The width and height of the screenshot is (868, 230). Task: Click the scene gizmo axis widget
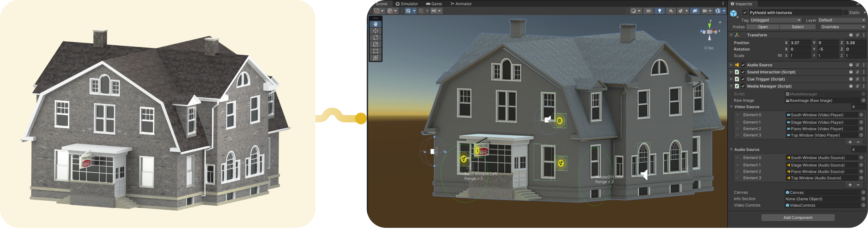710,32
